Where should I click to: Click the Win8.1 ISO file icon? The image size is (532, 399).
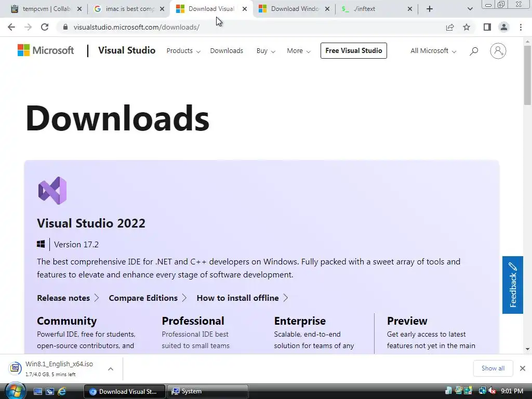pyautogui.click(x=15, y=368)
